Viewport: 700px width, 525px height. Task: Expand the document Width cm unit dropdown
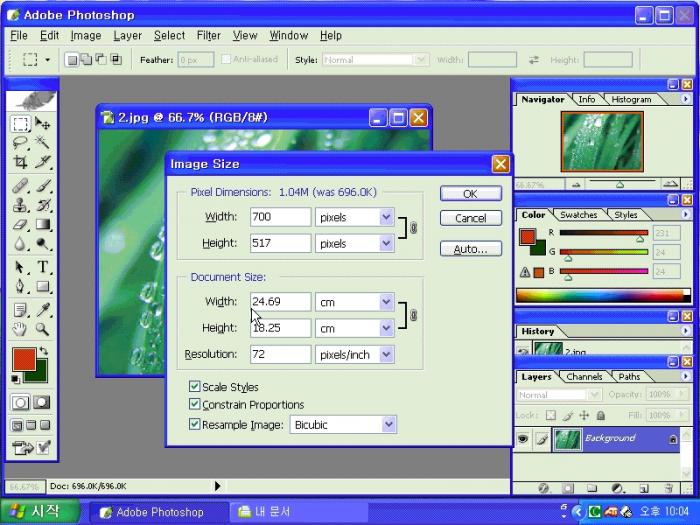(x=355, y=301)
